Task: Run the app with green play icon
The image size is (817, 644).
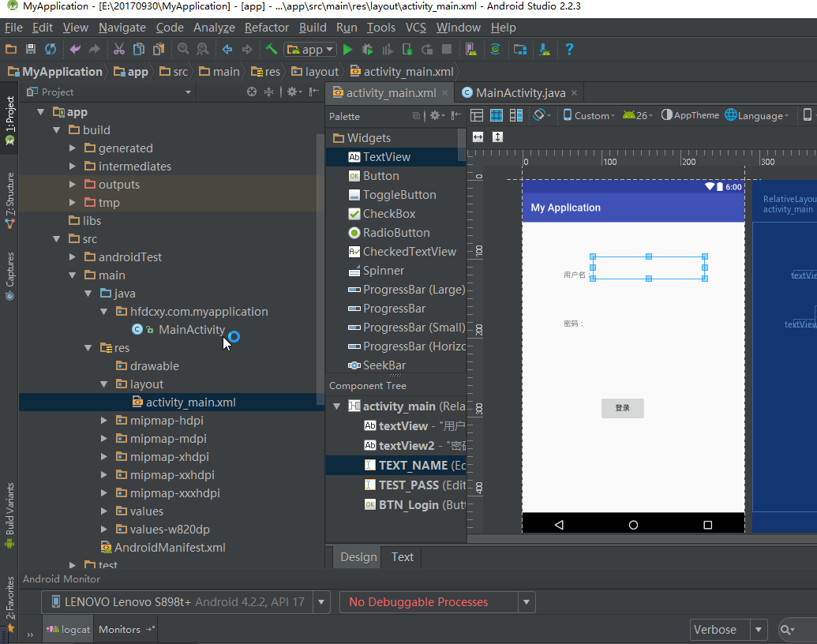Action: (347, 50)
